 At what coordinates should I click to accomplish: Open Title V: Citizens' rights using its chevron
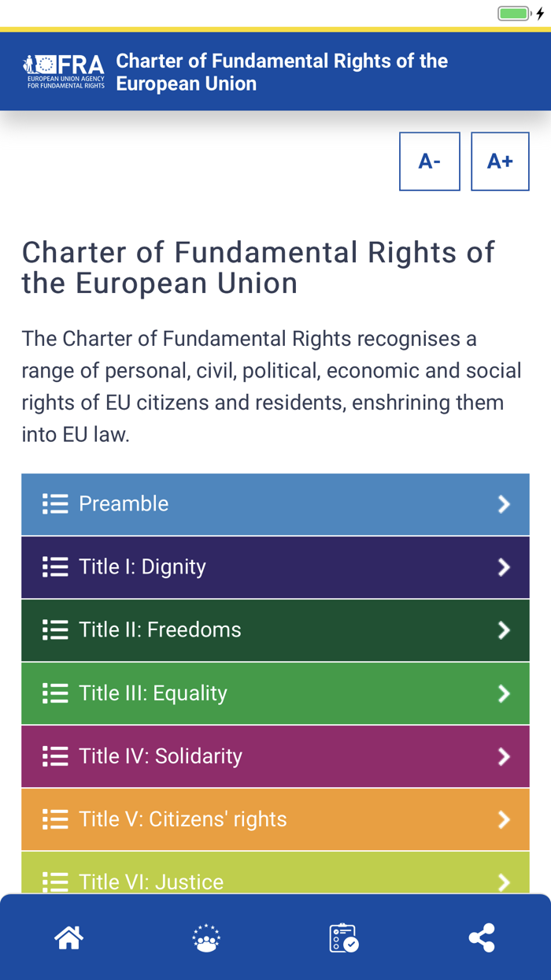pos(502,819)
